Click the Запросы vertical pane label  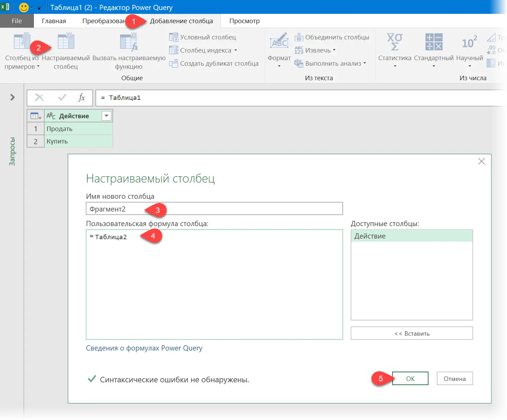pyautogui.click(x=12, y=151)
